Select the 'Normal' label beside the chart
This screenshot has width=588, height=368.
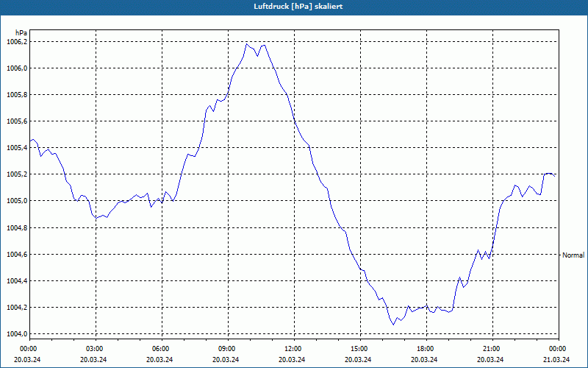pos(573,255)
